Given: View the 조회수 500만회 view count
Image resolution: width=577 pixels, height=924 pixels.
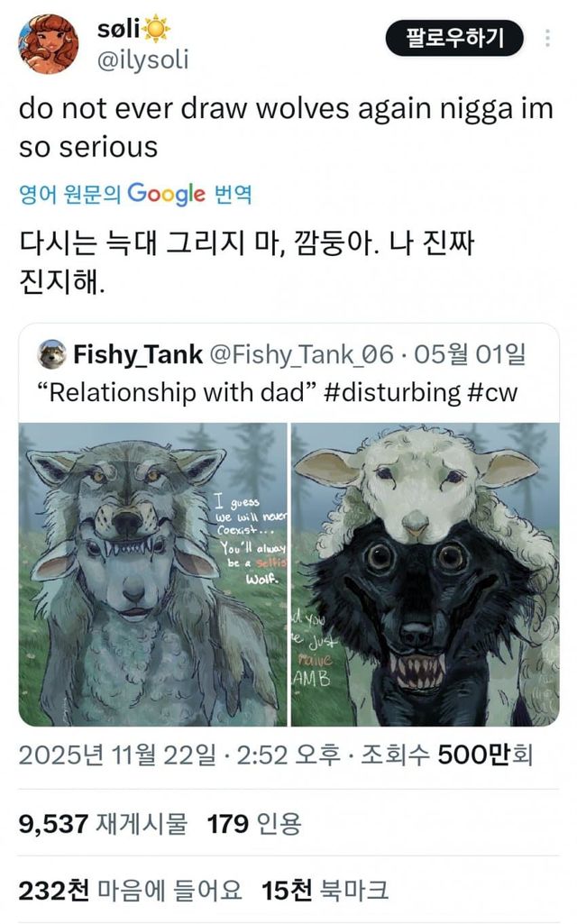Looking at the screenshot, I should pyautogui.click(x=447, y=755).
